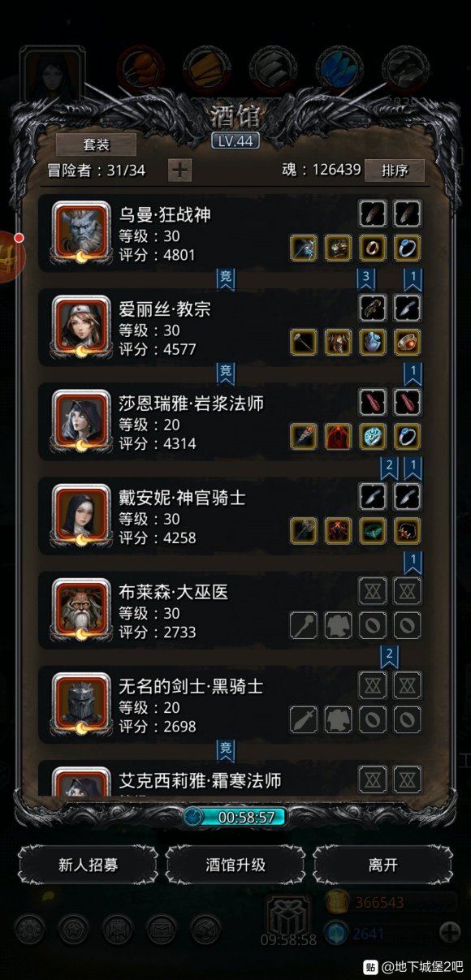Click the 酒馆升级 button
Screen dimensions: 471x980
pyautogui.click(x=235, y=865)
